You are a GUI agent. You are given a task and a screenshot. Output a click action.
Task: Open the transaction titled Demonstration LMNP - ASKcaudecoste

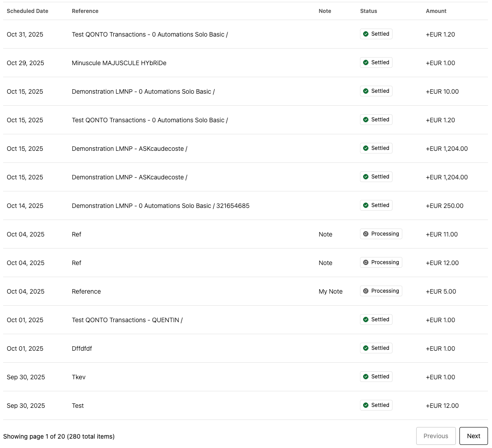click(129, 149)
